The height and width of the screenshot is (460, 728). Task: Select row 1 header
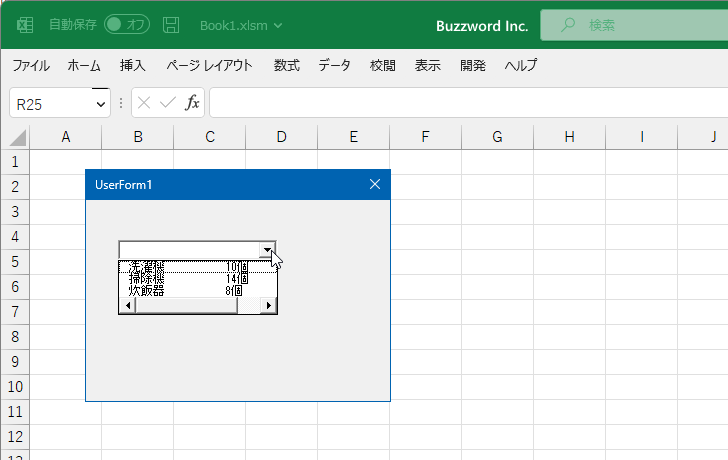coord(15,162)
